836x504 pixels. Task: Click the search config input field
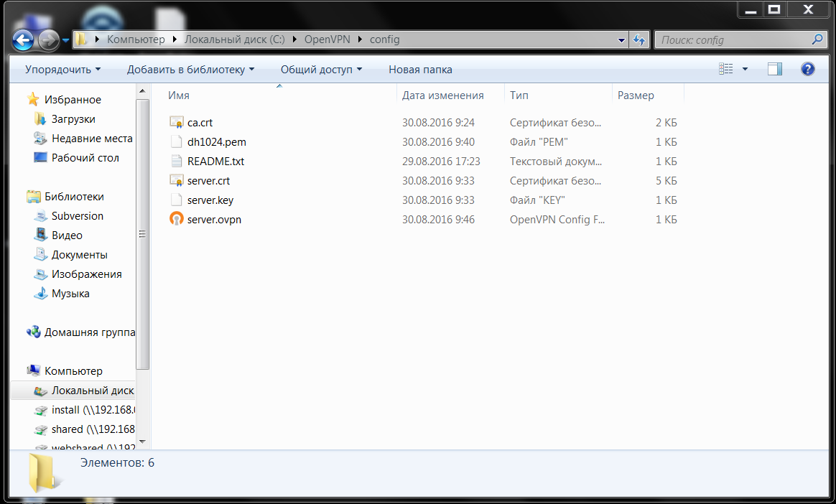[733, 40]
